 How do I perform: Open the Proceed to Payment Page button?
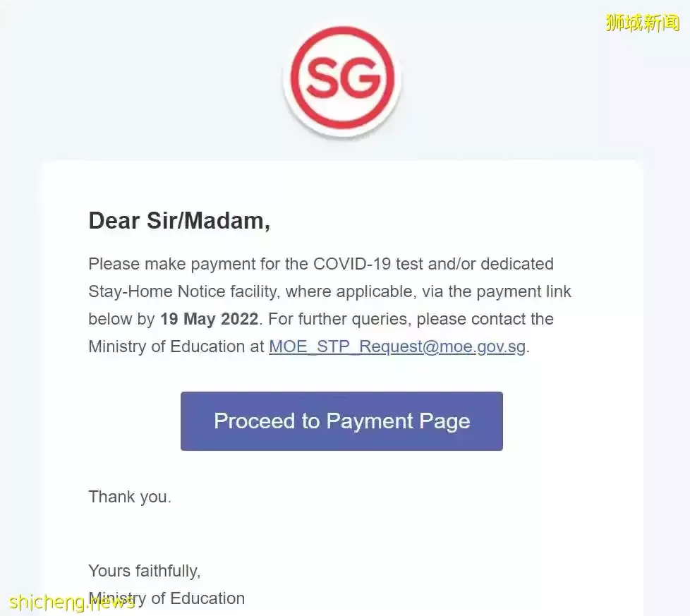point(341,421)
